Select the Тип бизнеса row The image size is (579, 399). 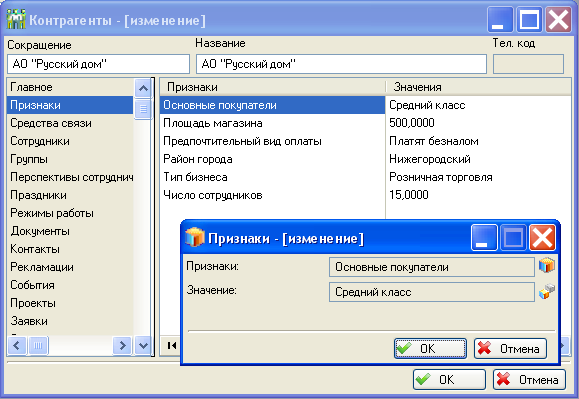point(273,177)
